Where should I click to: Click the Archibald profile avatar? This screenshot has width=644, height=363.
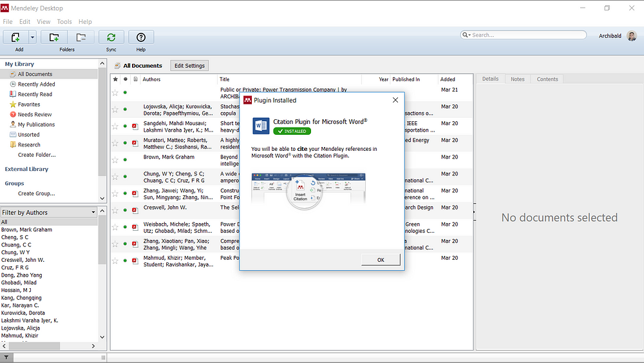pos(632,35)
